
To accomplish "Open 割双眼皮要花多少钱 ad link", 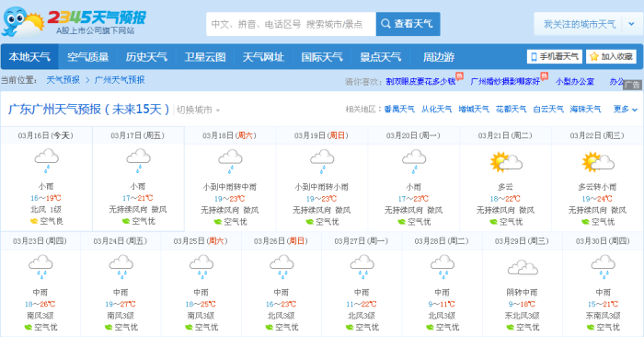I will 420,81.
